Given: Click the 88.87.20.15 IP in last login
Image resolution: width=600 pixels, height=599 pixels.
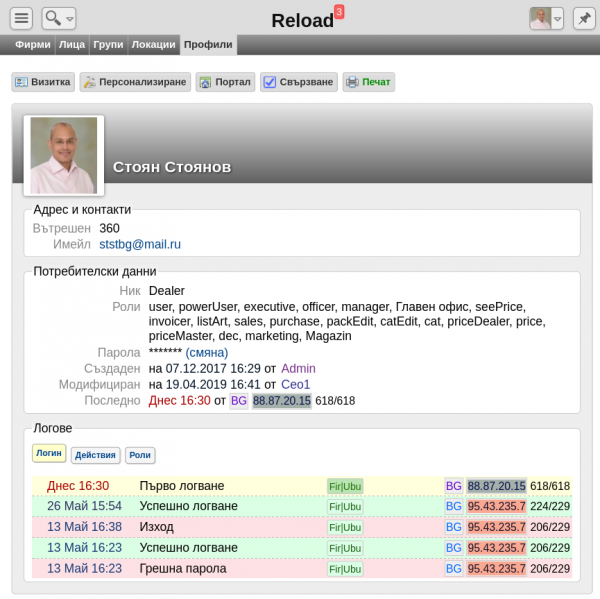Looking at the screenshot, I should pyautogui.click(x=281, y=401).
